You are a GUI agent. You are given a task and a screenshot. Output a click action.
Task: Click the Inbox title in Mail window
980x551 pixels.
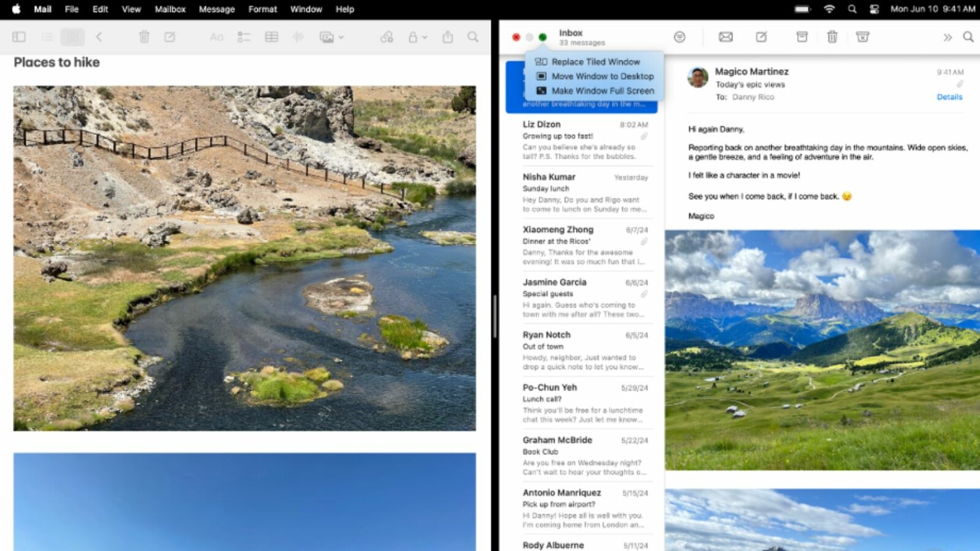[570, 32]
